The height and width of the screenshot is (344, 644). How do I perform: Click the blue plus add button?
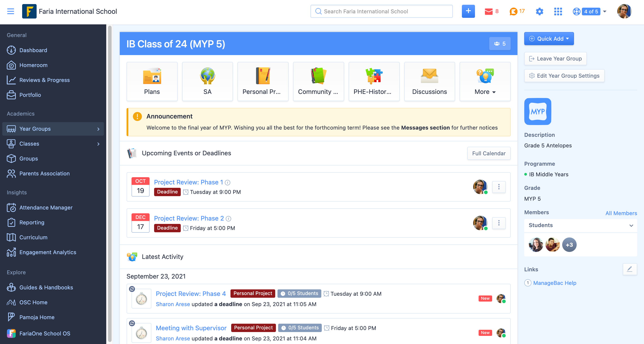[468, 11]
